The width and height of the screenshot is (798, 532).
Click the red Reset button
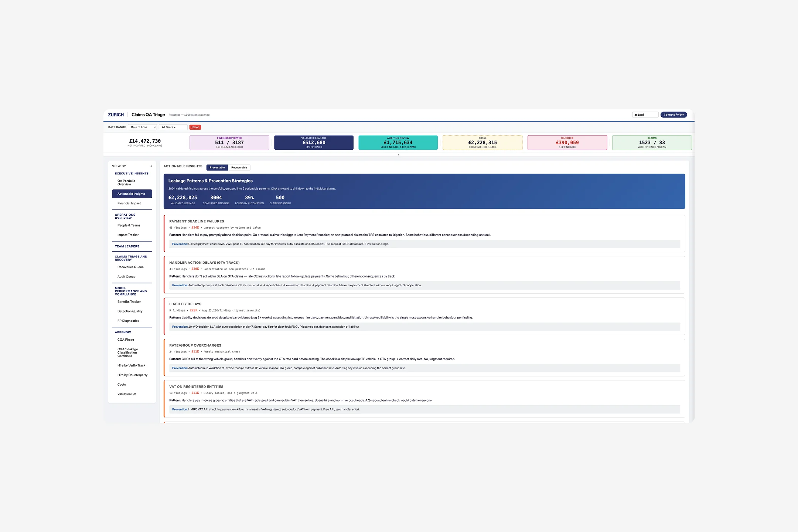(195, 127)
